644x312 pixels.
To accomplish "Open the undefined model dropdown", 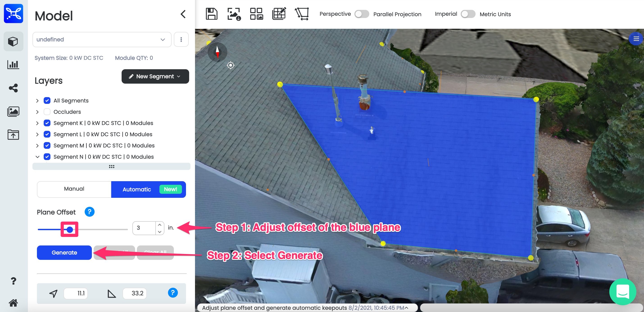I will [102, 39].
